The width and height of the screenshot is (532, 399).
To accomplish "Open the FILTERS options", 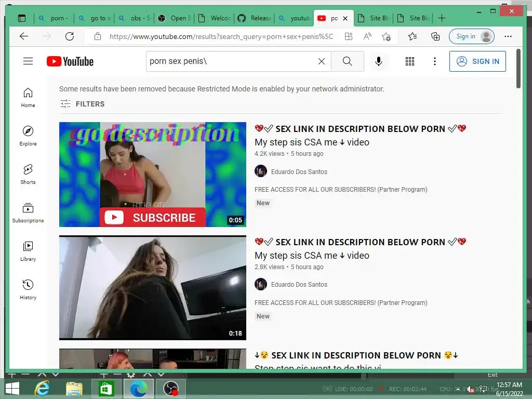I will click(x=83, y=104).
